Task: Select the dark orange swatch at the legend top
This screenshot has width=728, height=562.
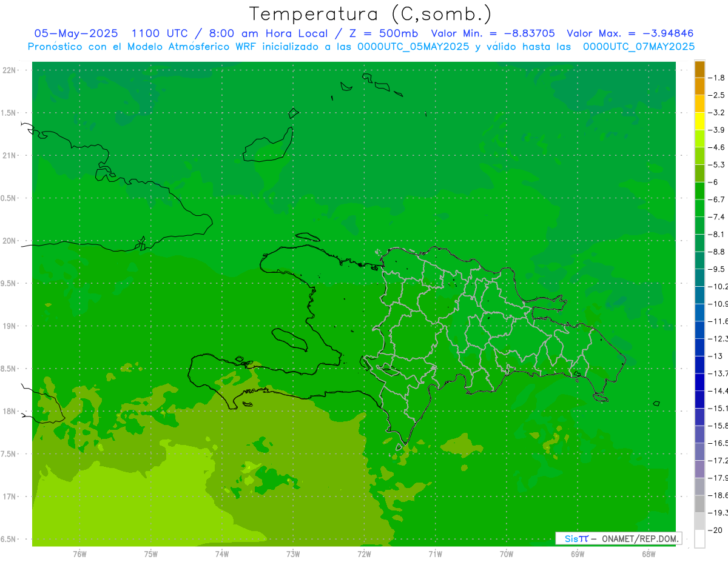Action: click(699, 69)
